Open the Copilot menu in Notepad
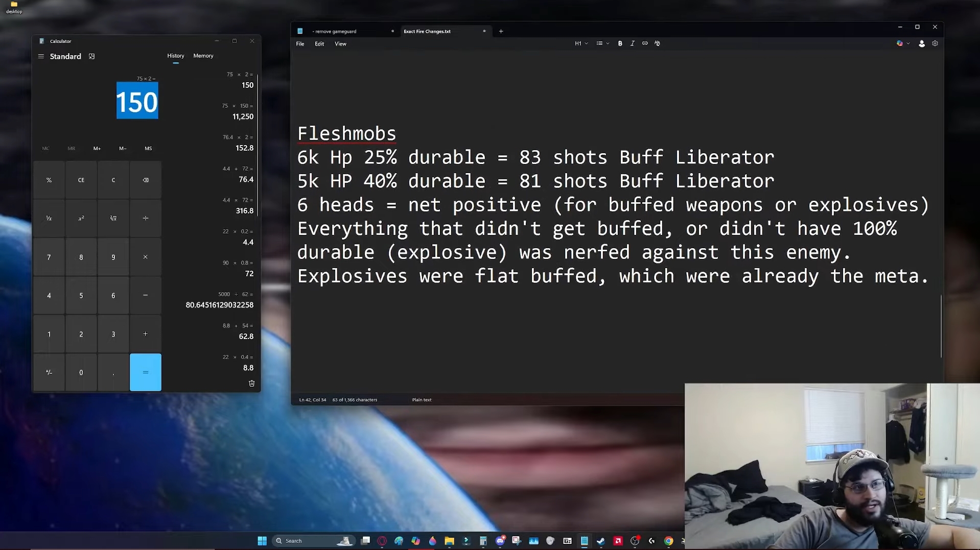This screenshot has width=980, height=550. click(903, 44)
